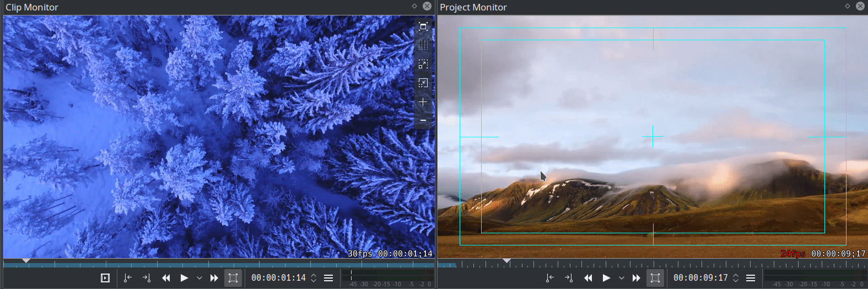Screen dimensions: 868x289
Task: Change overlay grid in Clip Monitor
Action: click(423, 45)
